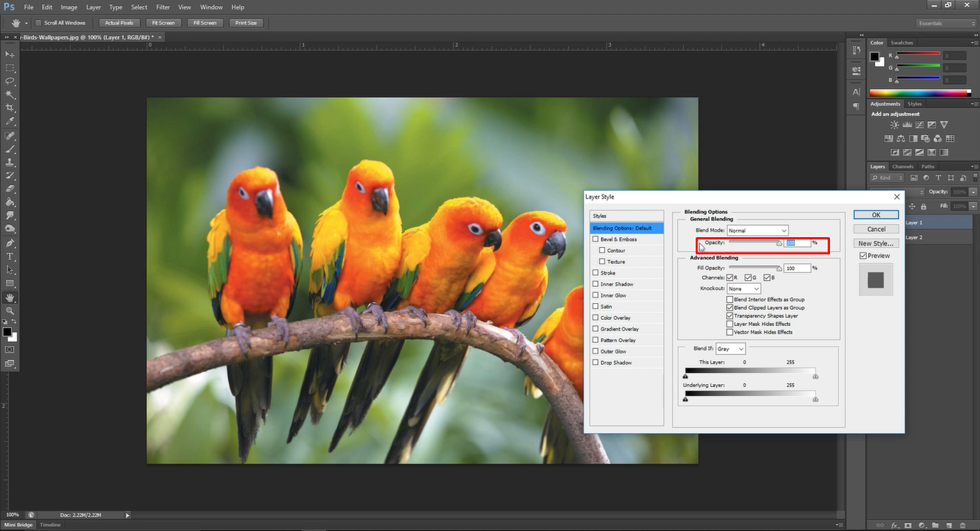This screenshot has height=531, width=980.
Task: Click the New Style... button
Action: click(x=876, y=243)
